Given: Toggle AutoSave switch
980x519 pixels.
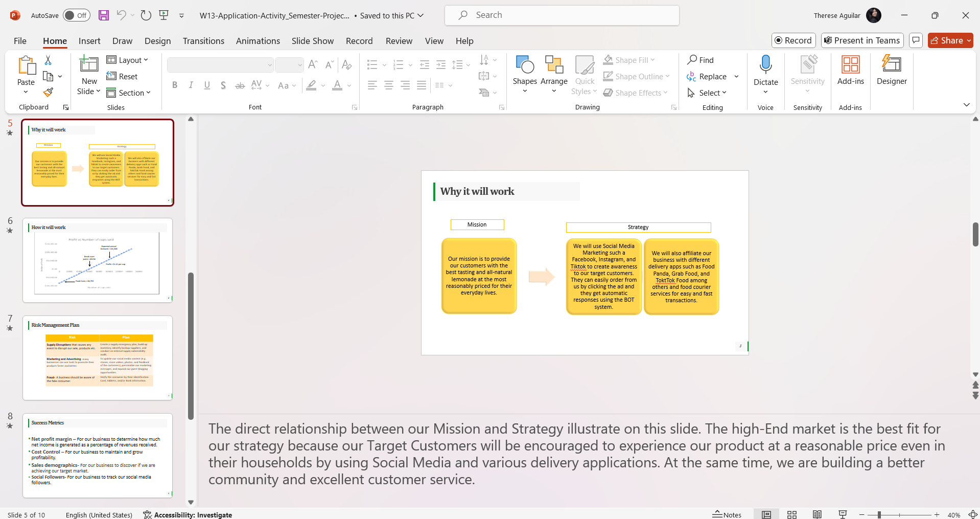Looking at the screenshot, I should pos(76,15).
